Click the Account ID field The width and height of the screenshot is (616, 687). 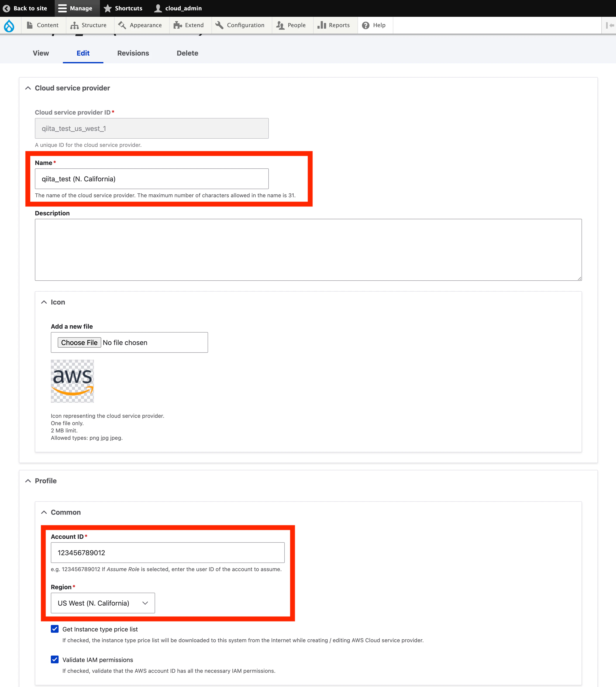(x=168, y=553)
